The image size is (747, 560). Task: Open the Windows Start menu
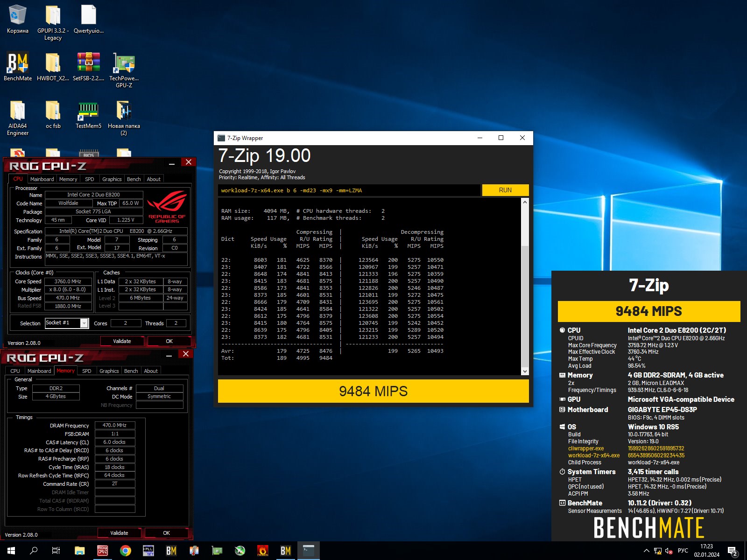click(x=11, y=551)
